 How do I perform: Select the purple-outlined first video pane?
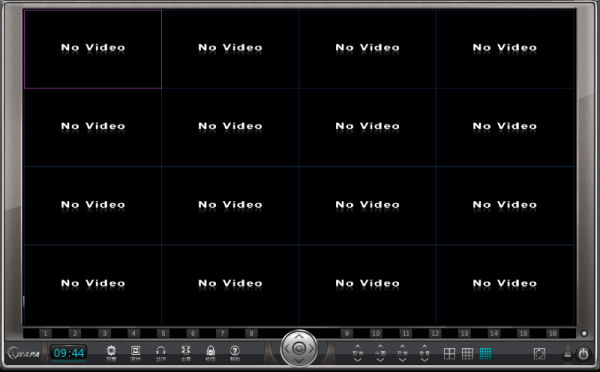[x=93, y=49]
